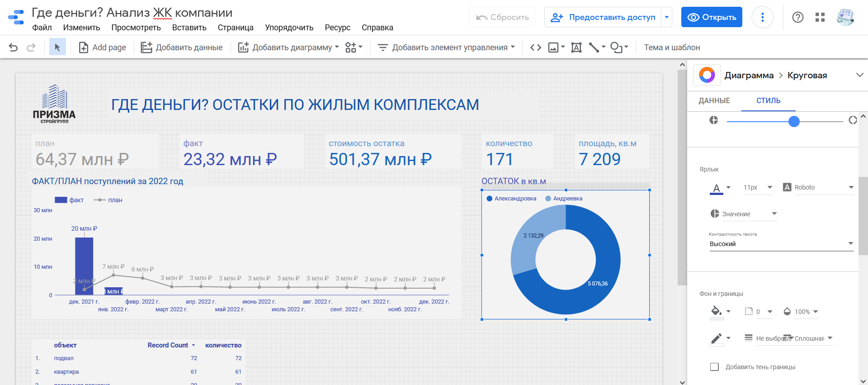The width and height of the screenshot is (868, 385).
Task: Open the background fill color picker
Action: tap(720, 312)
